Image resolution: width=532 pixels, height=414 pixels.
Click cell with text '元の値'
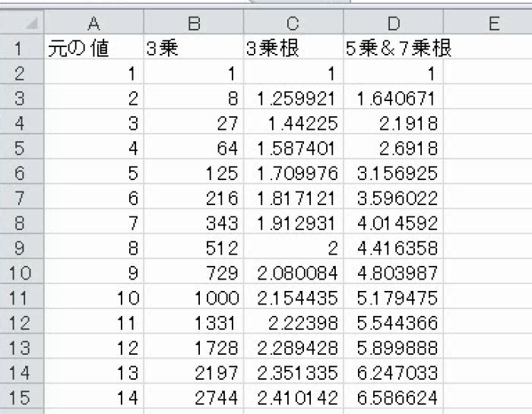pos(93,47)
